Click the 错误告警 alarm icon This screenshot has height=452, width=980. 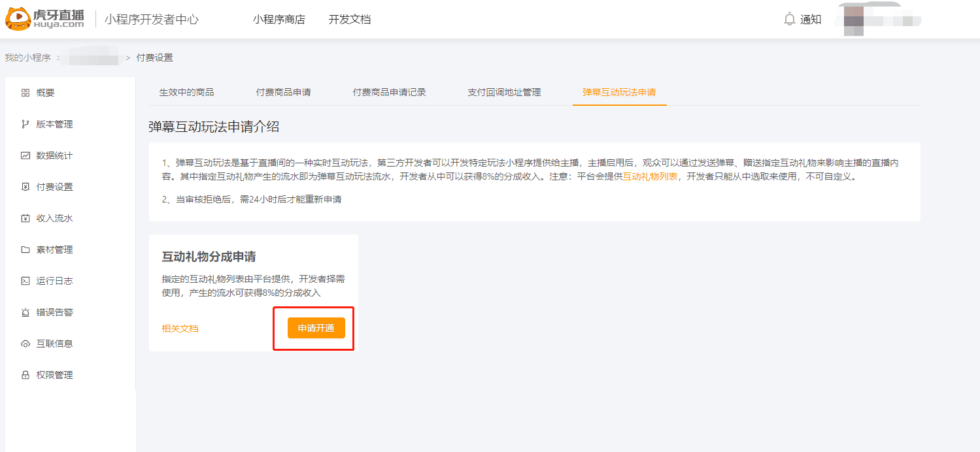(x=25, y=313)
